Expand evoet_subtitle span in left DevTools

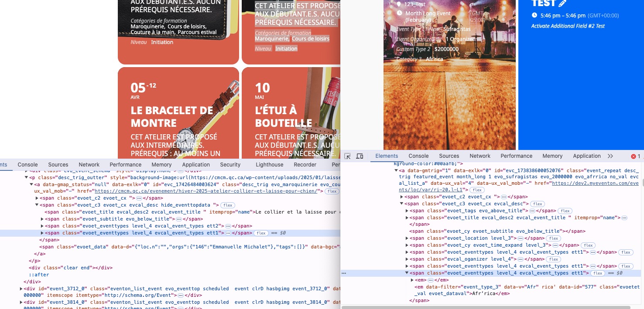click(x=42, y=219)
